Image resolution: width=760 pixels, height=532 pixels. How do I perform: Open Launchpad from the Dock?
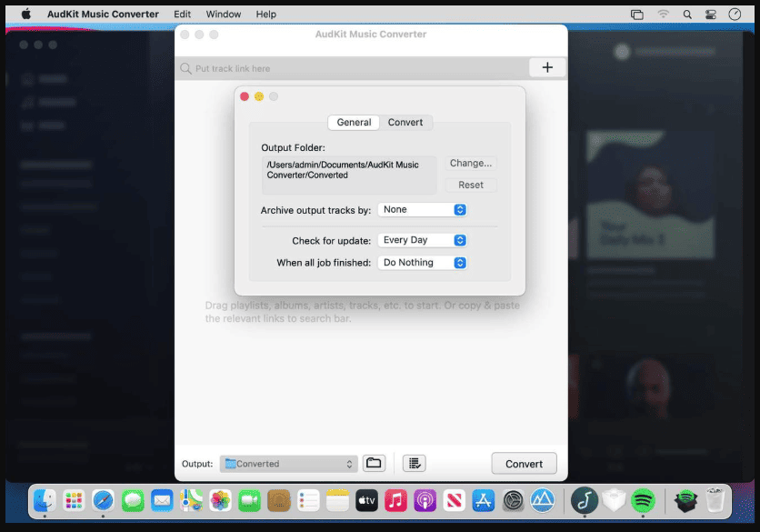[74, 500]
